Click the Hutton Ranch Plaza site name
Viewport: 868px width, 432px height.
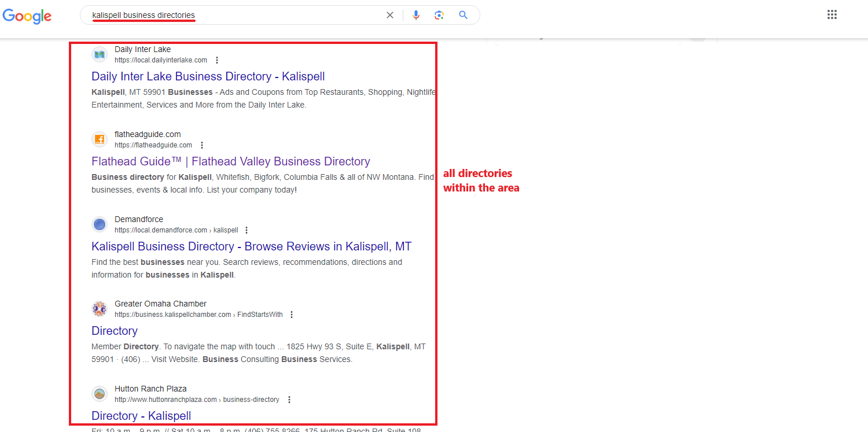(x=150, y=389)
